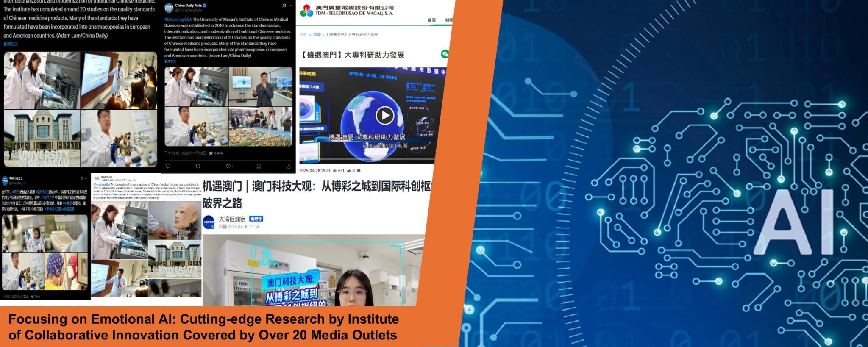
Task: Click the #DecodingGBA hashtag in China Daily Asia post
Action: pos(178,19)
